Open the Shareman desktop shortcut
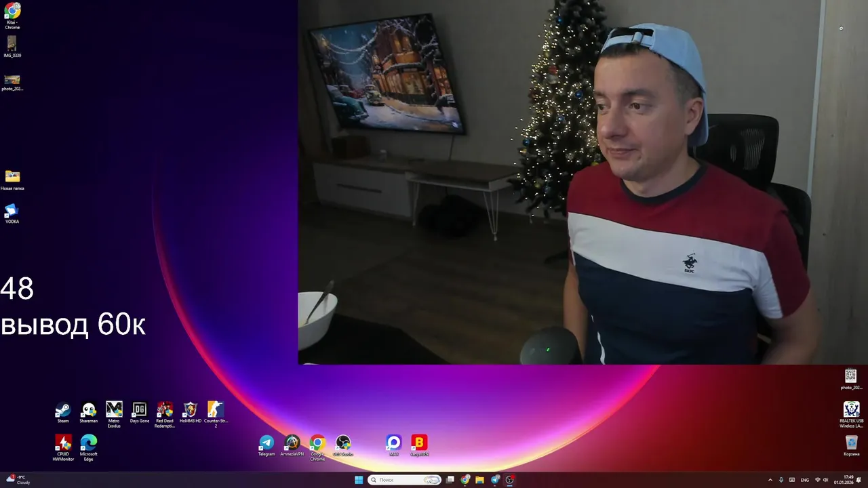The image size is (868, 488). click(x=88, y=413)
